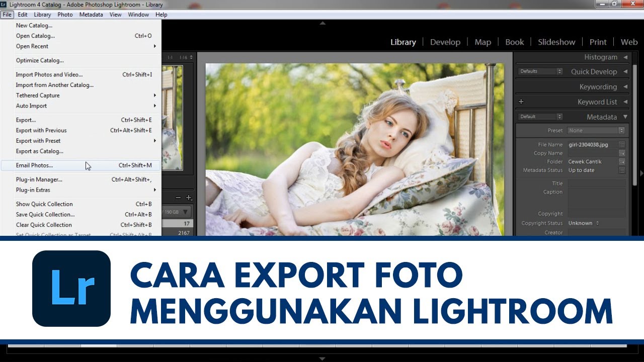644x362 pixels.
Task: Open the Library menu
Action: (42, 15)
